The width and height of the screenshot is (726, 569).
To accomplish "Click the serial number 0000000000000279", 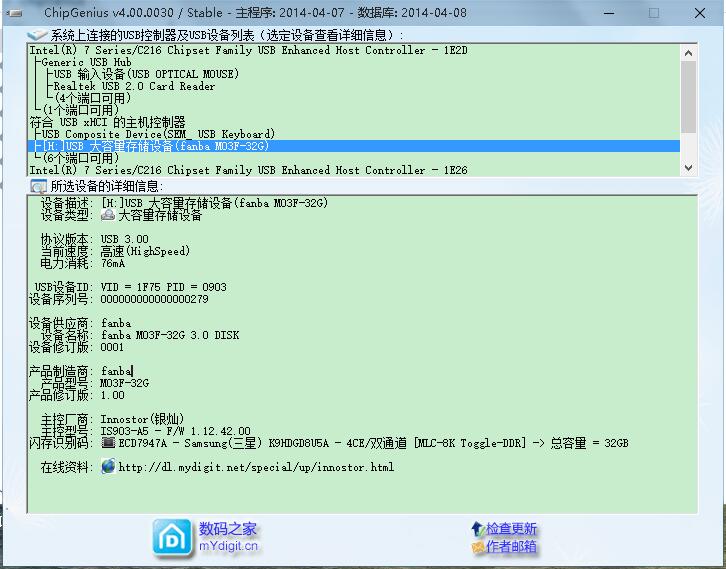I will tap(154, 299).
